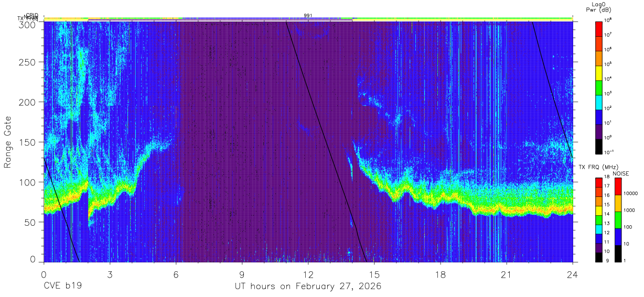Screen dimensions: 644x297
Task: Click the '17' label on the TX FRQ scale
Action: tap(608, 186)
